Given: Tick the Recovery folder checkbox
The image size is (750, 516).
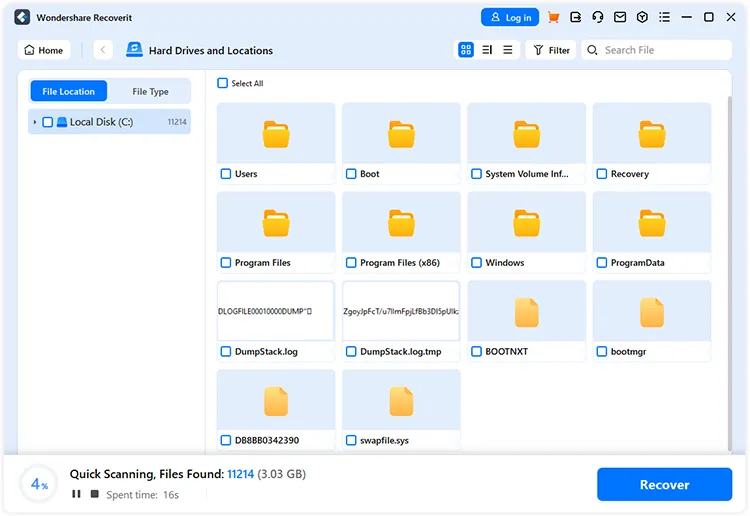Looking at the screenshot, I should pyautogui.click(x=602, y=174).
